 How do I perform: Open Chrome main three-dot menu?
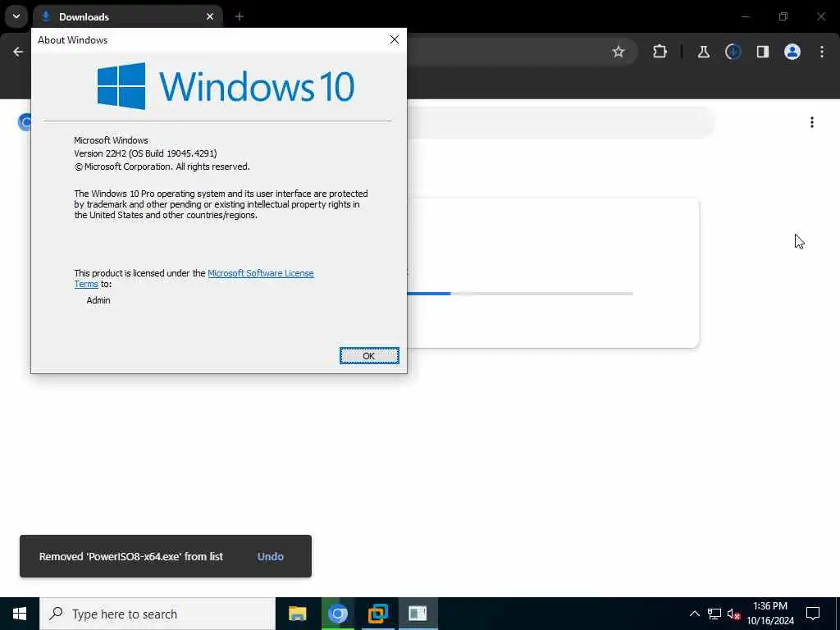(822, 52)
